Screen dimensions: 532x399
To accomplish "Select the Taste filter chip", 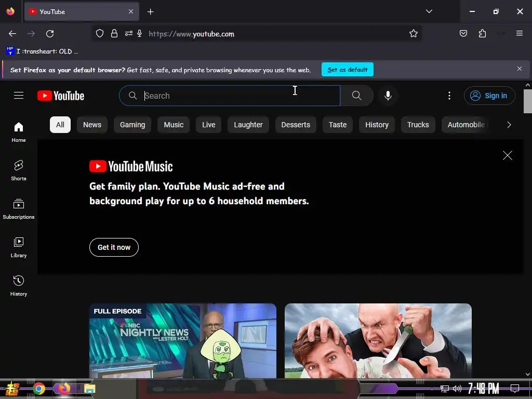I will [x=338, y=125].
